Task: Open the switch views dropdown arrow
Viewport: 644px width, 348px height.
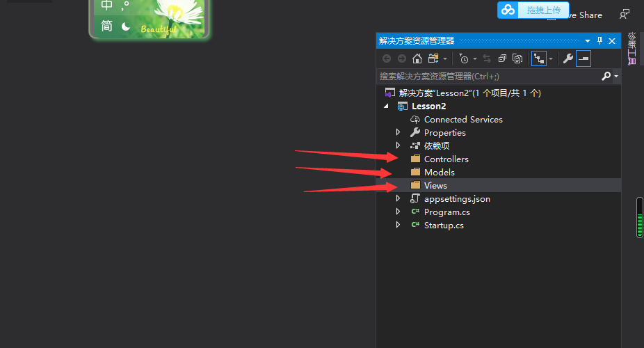Action: pos(445,59)
